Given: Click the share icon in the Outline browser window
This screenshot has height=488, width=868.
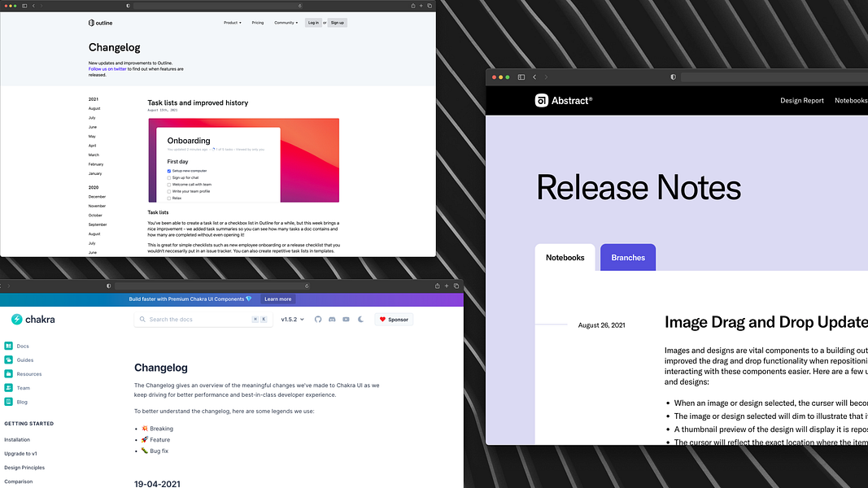Looking at the screenshot, I should tap(413, 6).
